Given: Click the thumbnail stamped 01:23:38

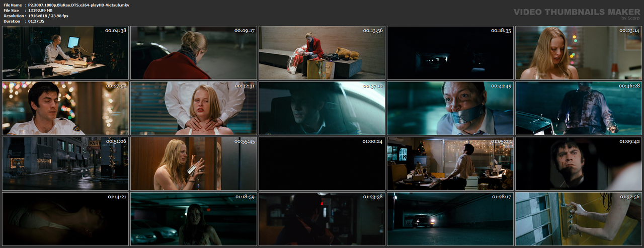Looking at the screenshot, I should click(322, 219).
